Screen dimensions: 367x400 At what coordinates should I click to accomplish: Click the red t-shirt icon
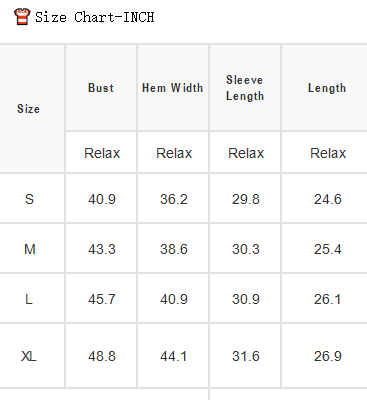[x=22, y=17]
